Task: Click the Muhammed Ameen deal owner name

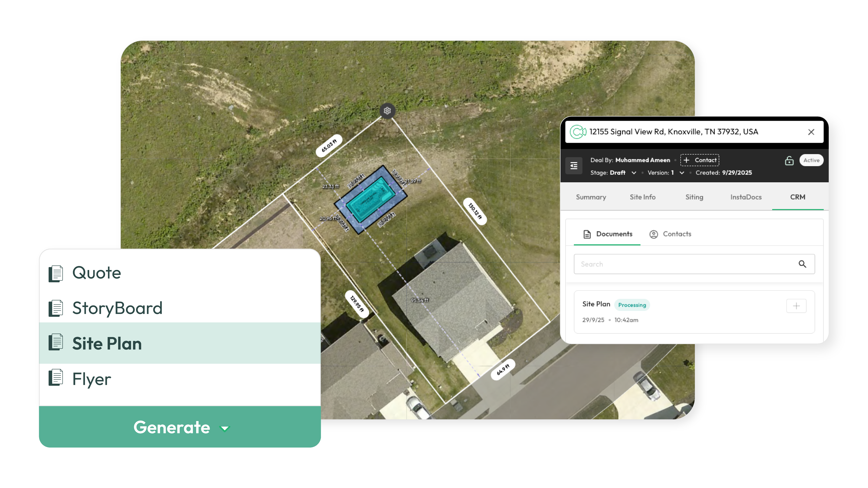Action: [643, 160]
